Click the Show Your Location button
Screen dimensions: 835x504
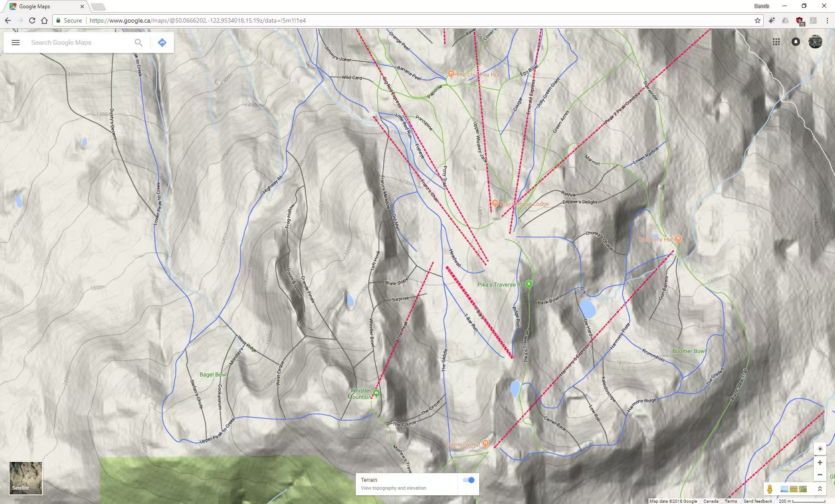pos(820,449)
